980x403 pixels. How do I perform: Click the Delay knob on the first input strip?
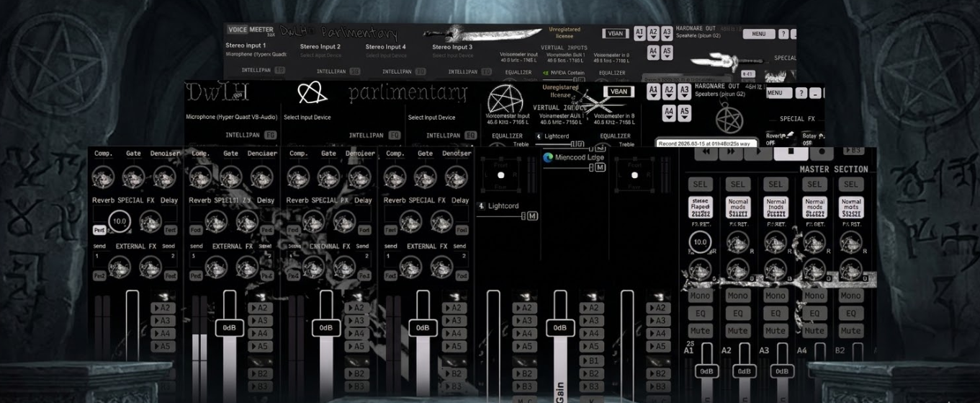(x=150, y=221)
